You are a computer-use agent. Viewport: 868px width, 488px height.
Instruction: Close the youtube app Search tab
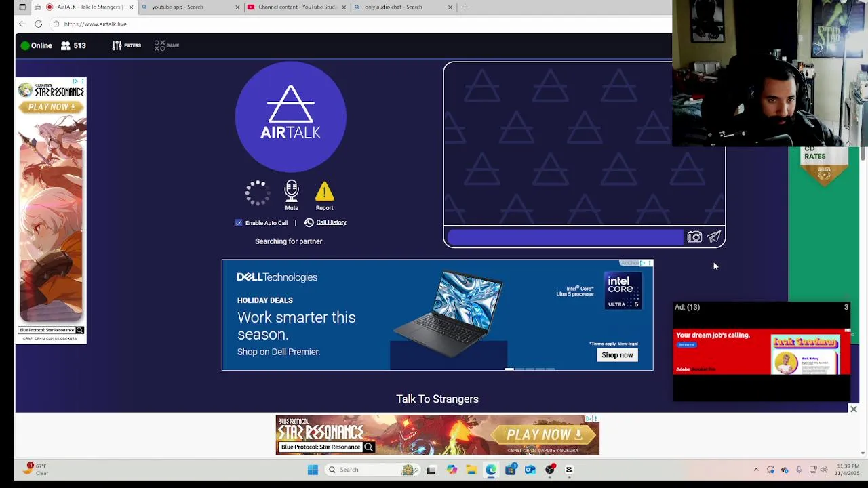(x=237, y=7)
